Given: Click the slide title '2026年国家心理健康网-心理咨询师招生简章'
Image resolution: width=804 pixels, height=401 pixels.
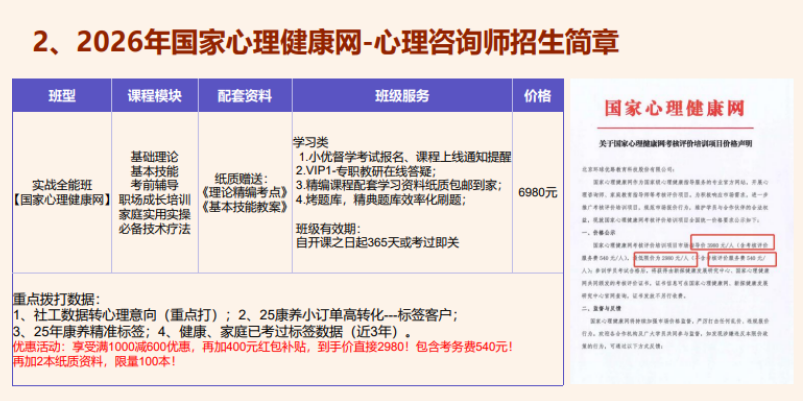Looking at the screenshot, I should pos(326,43).
